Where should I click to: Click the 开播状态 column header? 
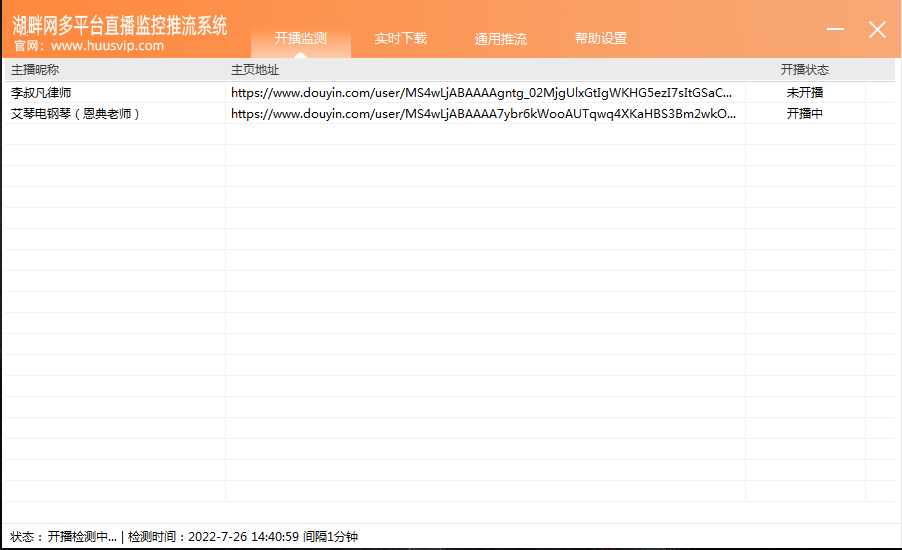804,70
